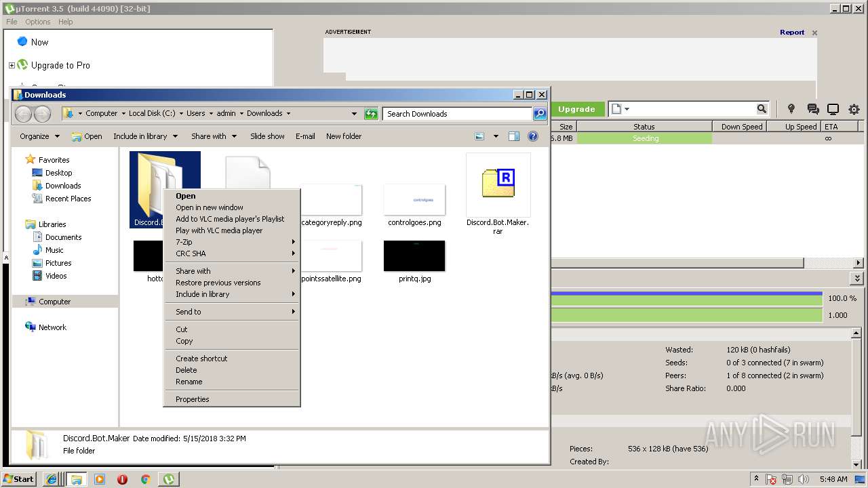868x488 pixels.
Task: Open the views dropdown arrow
Action: click(x=496, y=136)
